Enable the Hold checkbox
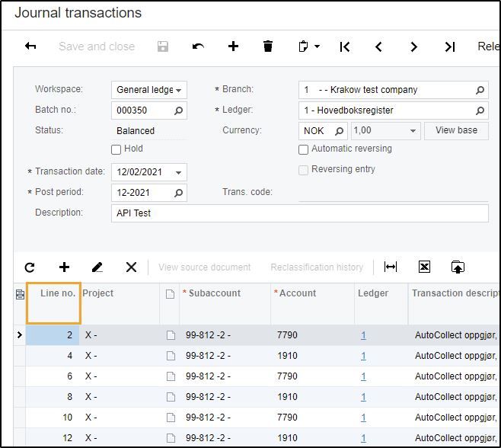Screen dimensions: 501x448 tap(116, 149)
